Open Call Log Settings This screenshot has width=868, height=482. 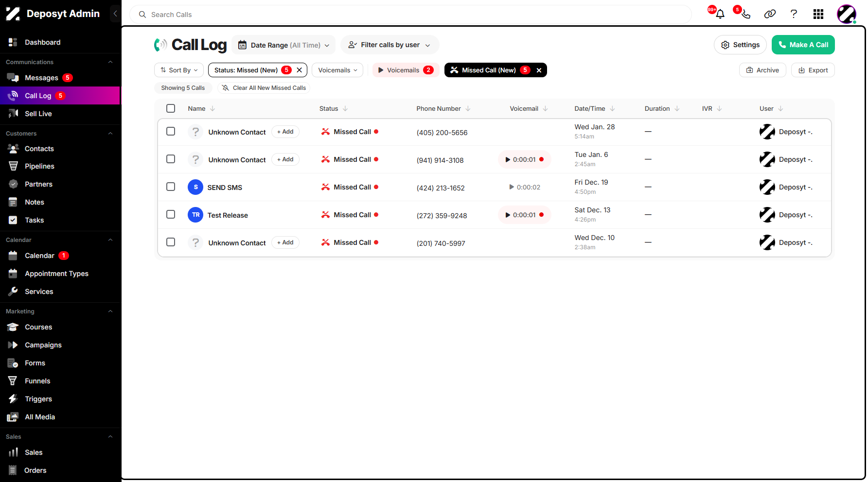[740, 45]
